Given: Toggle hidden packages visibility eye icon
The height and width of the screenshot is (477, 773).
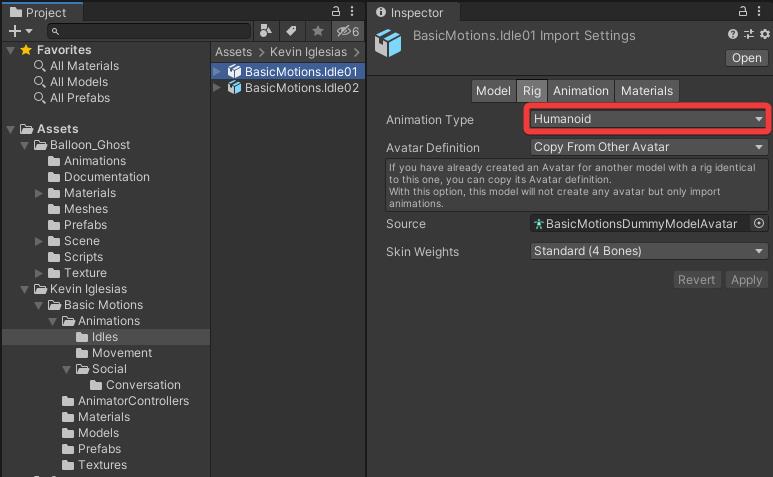Looking at the screenshot, I should [x=347, y=32].
